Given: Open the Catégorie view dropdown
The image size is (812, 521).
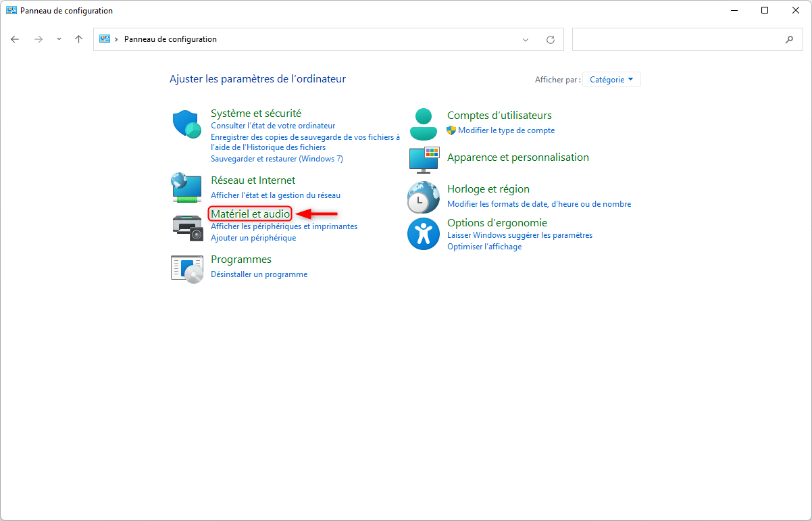Looking at the screenshot, I should 611,80.
